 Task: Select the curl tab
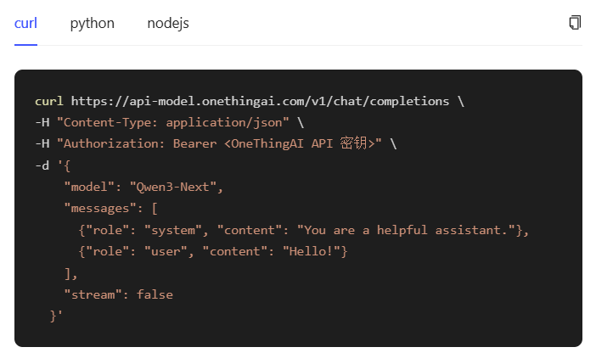click(25, 23)
